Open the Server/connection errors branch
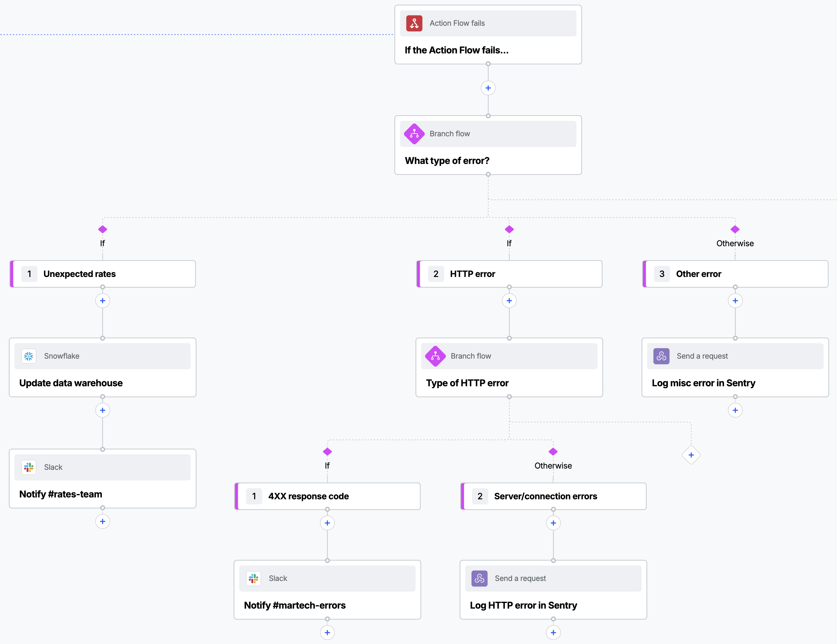Screen dimensions: 837x644 point(553,496)
